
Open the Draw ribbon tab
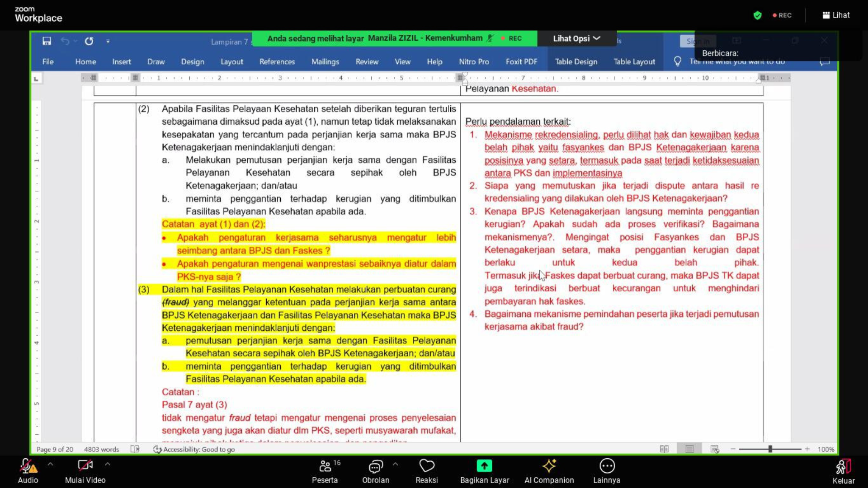tap(156, 61)
